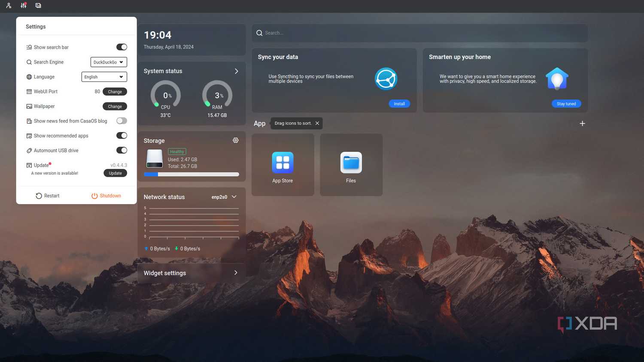
Task: Enable Show news feed from CasaOS blog
Action: point(122,121)
